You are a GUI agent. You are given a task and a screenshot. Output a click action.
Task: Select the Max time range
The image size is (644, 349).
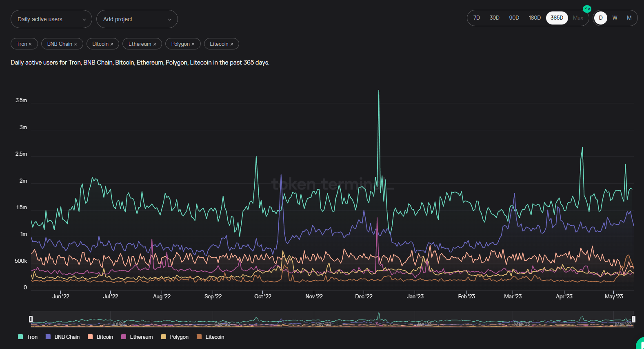tap(578, 18)
